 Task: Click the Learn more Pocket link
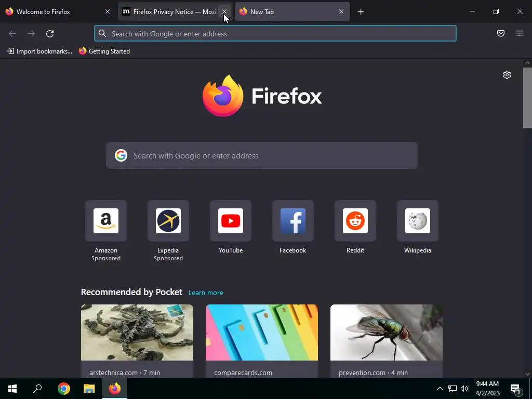(206, 293)
